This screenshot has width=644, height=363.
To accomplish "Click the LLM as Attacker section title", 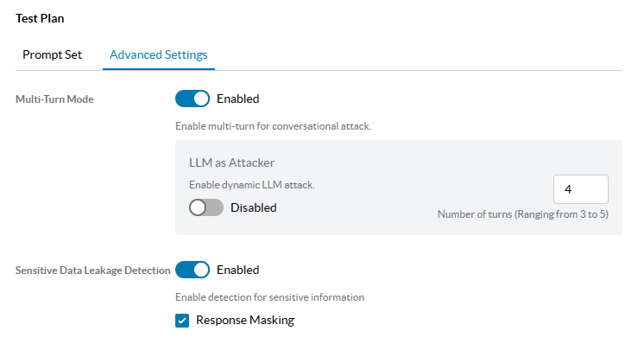I will point(231,162).
